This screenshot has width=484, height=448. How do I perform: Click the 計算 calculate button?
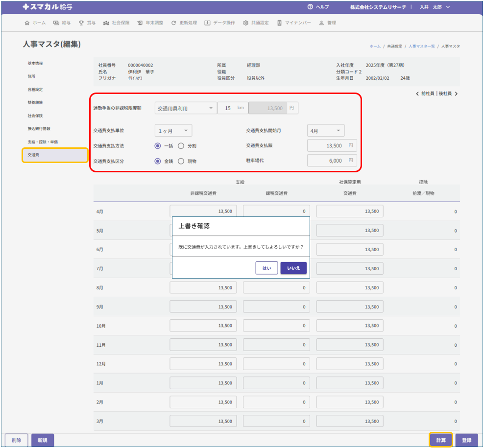coord(441,440)
